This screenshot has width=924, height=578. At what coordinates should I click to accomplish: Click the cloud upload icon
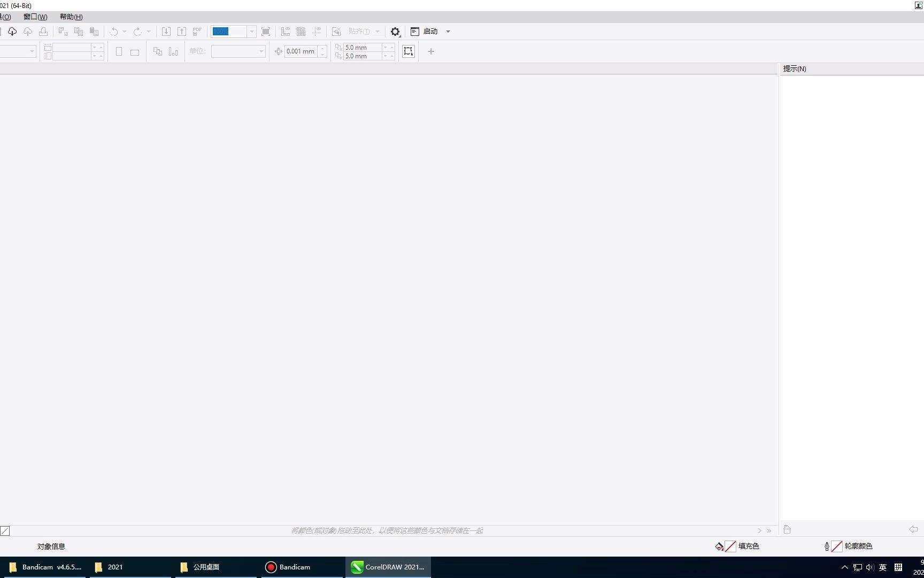pyautogui.click(x=28, y=32)
